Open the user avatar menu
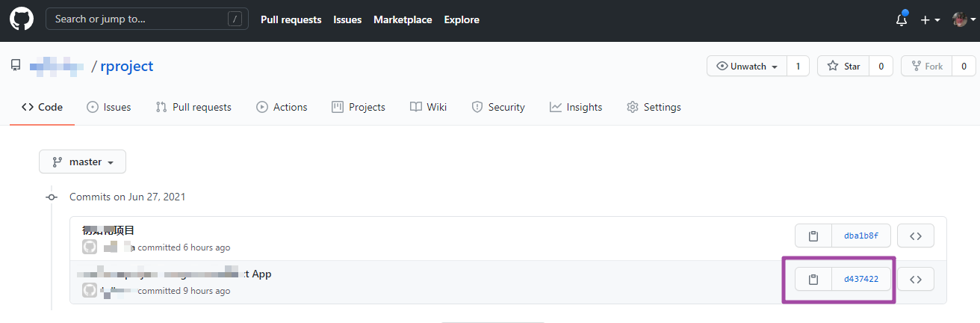 [x=964, y=20]
